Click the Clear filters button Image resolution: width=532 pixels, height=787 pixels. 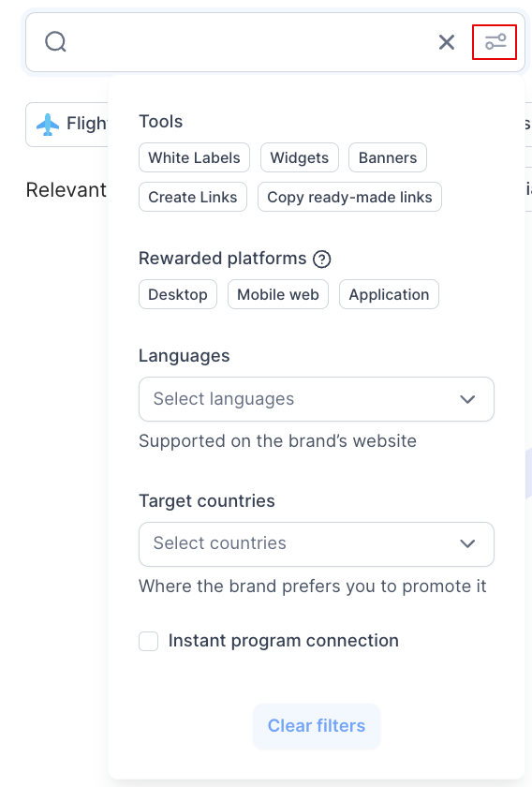click(317, 726)
